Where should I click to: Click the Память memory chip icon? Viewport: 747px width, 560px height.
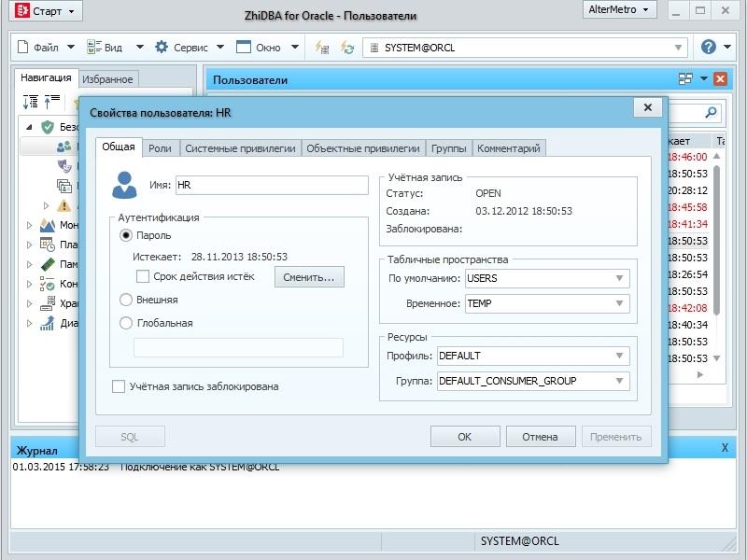point(48,264)
